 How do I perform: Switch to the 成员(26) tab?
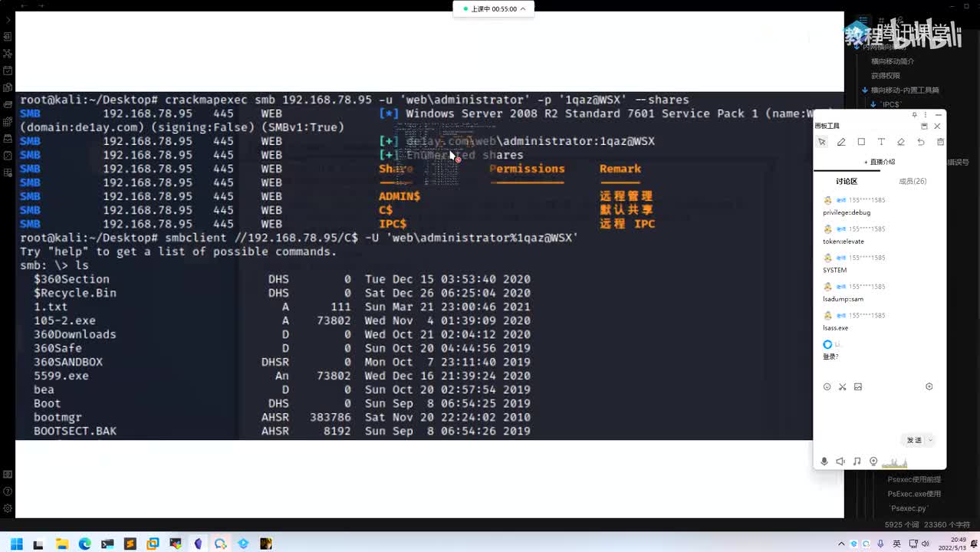pos(913,182)
